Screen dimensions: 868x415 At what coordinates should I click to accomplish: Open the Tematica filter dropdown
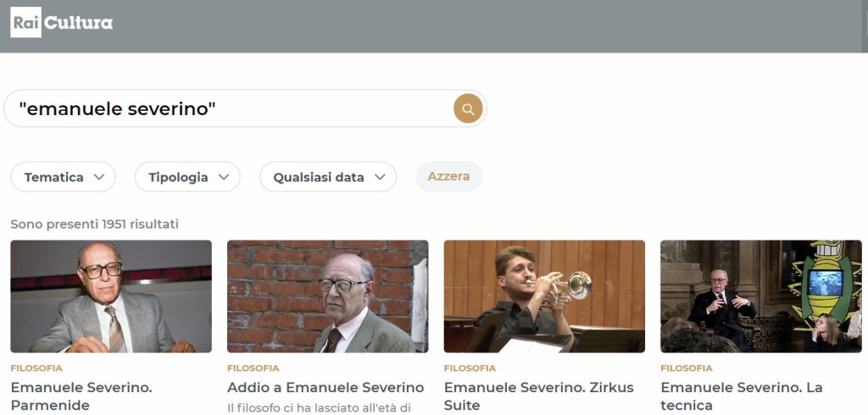63,177
